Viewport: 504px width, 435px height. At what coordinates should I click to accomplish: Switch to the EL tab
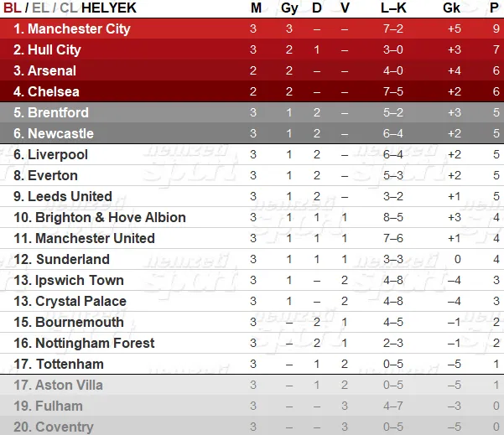click(x=40, y=8)
